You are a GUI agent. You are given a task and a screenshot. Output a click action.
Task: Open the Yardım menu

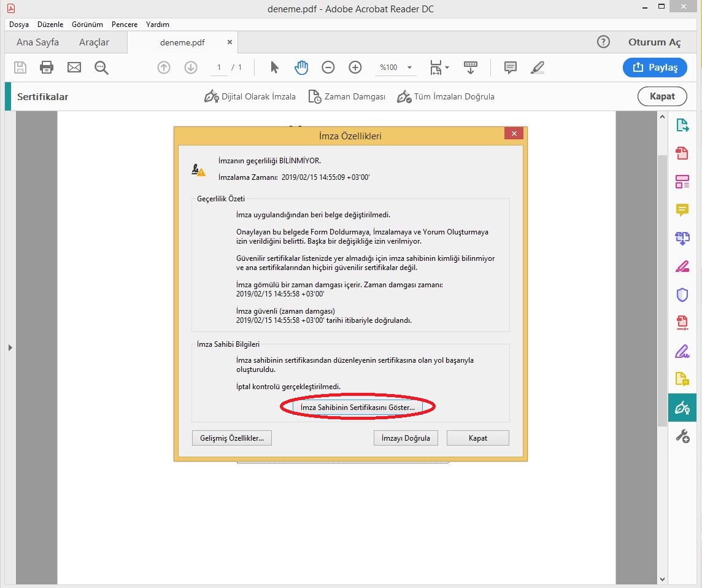pos(157,25)
